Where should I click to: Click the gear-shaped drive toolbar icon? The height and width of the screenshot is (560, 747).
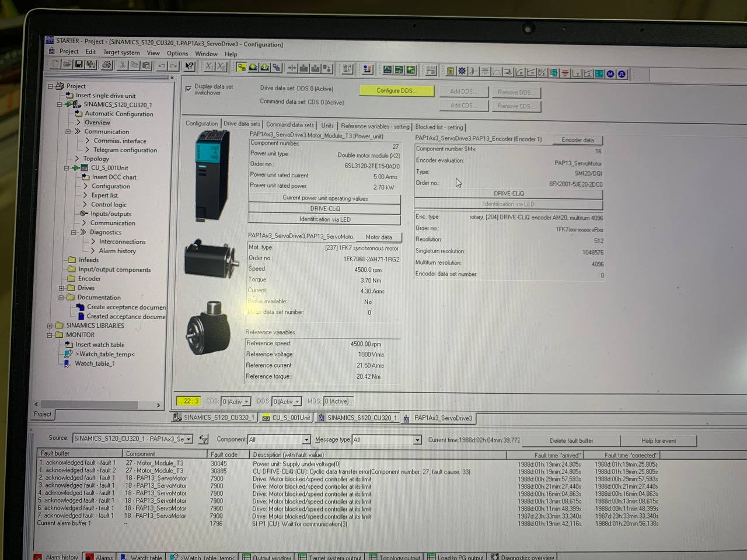pos(462,71)
